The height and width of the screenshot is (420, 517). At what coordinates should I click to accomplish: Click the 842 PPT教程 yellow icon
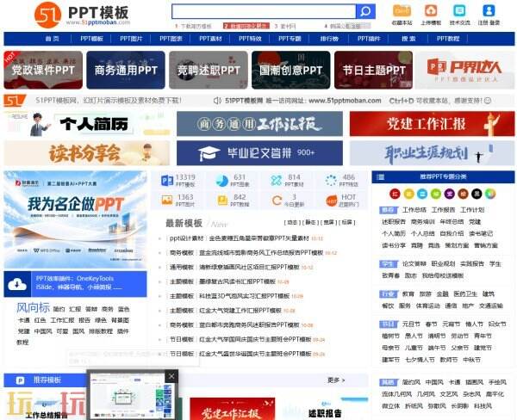point(222,201)
